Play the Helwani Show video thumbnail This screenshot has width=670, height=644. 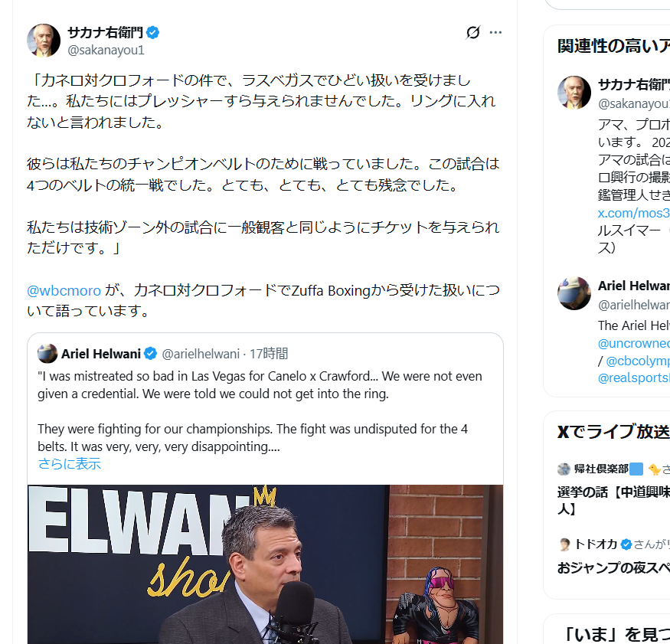265,564
